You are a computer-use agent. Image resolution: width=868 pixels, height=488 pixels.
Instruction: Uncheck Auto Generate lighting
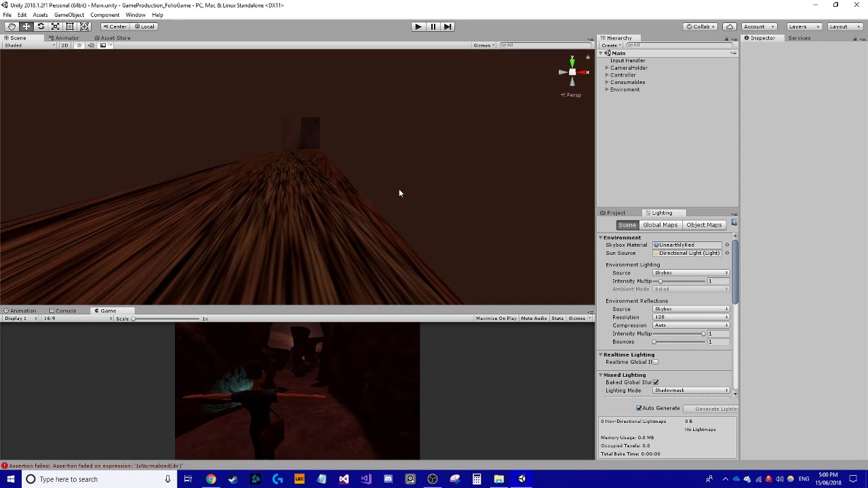(x=639, y=408)
